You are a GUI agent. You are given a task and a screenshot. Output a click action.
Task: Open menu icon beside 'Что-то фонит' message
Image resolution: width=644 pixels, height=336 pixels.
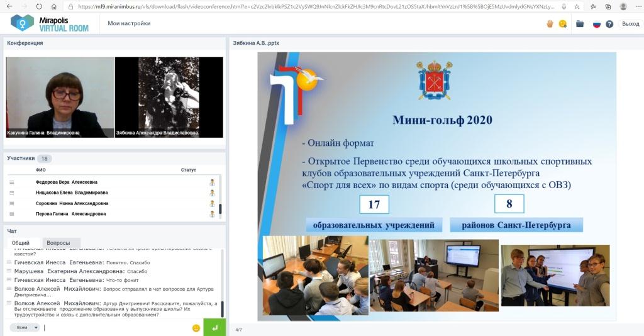coord(9,280)
